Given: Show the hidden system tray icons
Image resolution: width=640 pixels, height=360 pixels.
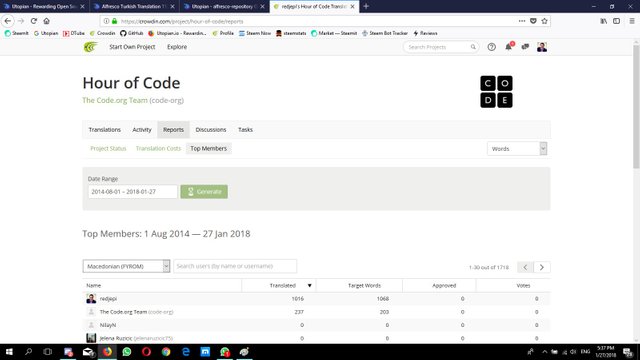Looking at the screenshot, I should (544, 351).
